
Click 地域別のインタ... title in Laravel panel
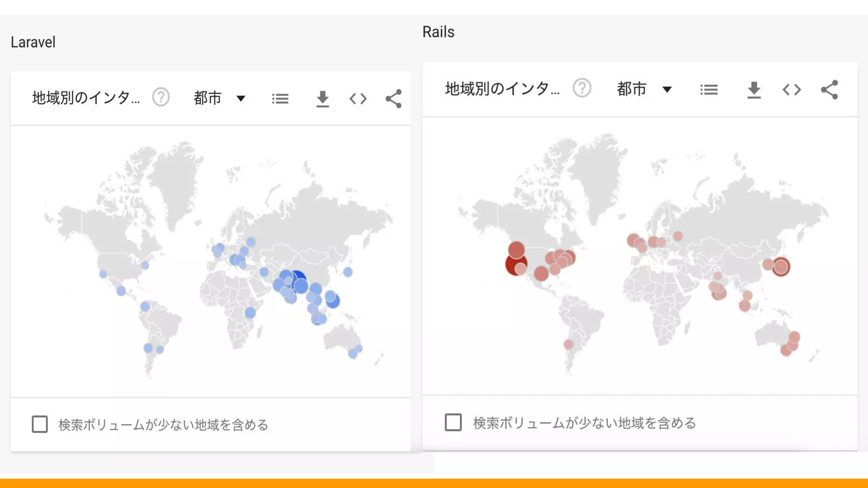[86, 98]
